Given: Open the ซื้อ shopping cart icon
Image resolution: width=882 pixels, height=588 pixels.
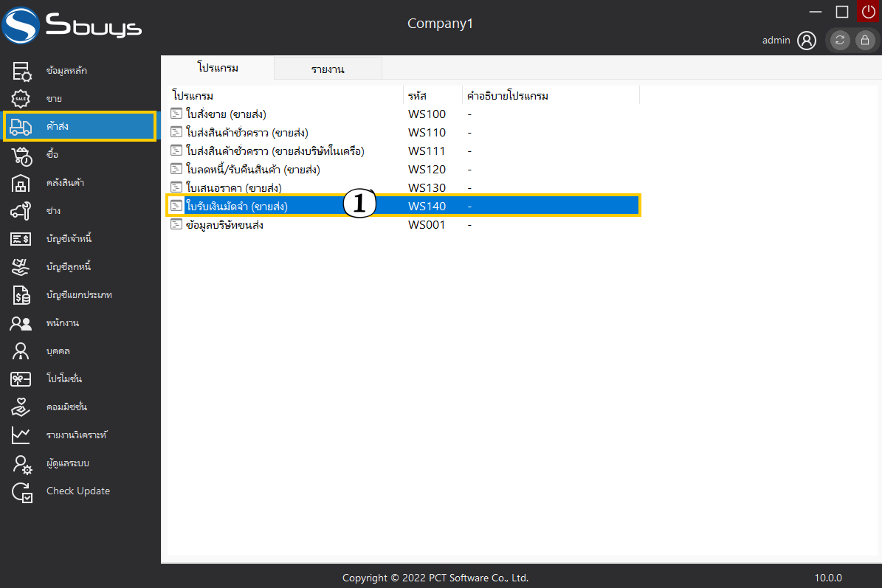Looking at the screenshot, I should coord(21,155).
